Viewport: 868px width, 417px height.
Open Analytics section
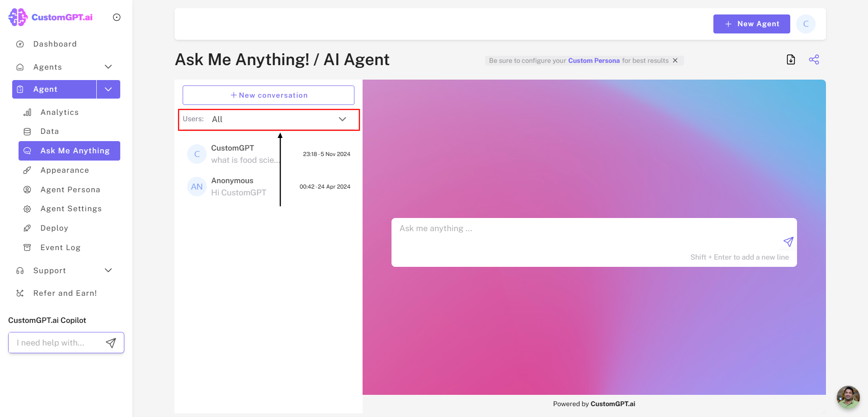point(59,112)
